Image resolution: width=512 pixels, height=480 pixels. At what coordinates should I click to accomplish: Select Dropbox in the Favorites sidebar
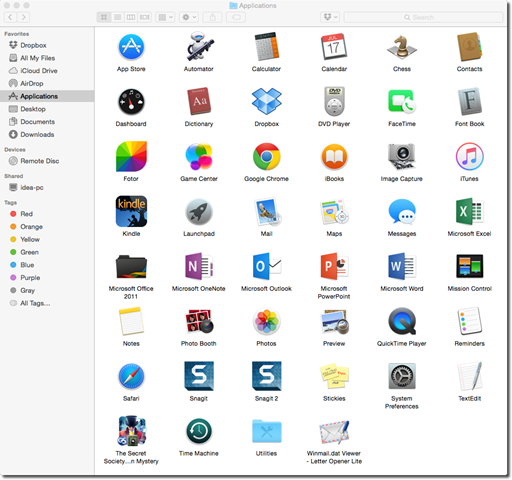tap(47, 45)
